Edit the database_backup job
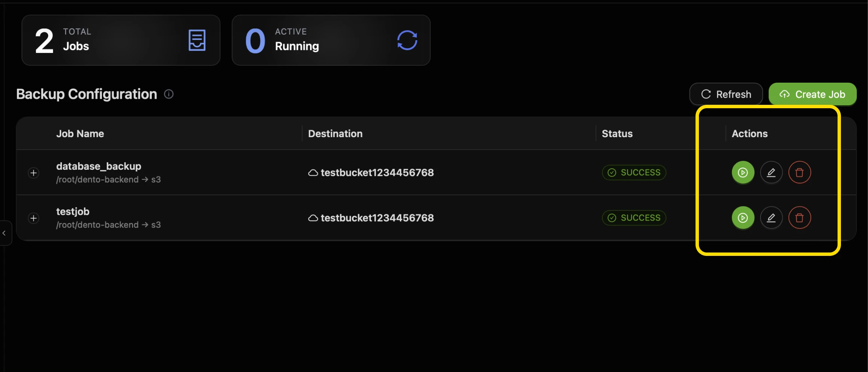868x372 pixels. click(x=771, y=172)
